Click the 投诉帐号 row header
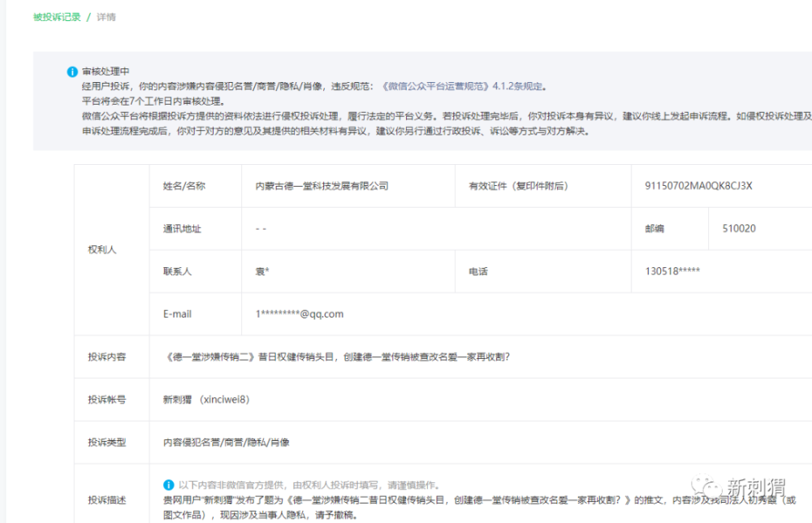 [112, 400]
